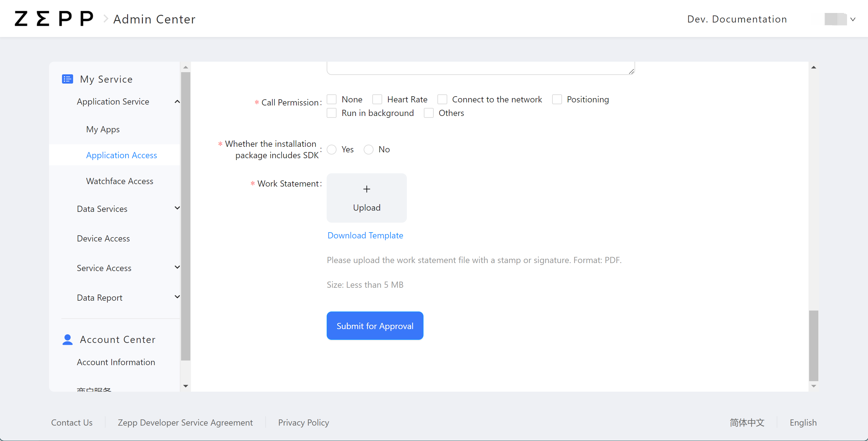The width and height of the screenshot is (868, 441).
Task: Switch the site language to English
Action: click(x=803, y=422)
